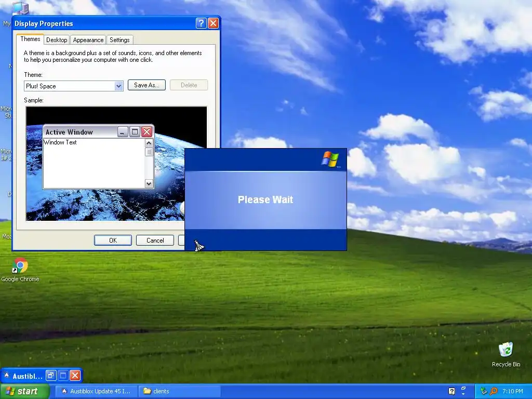This screenshot has width=532, height=399.
Task: Click the Please Wait text
Action: [x=265, y=199]
